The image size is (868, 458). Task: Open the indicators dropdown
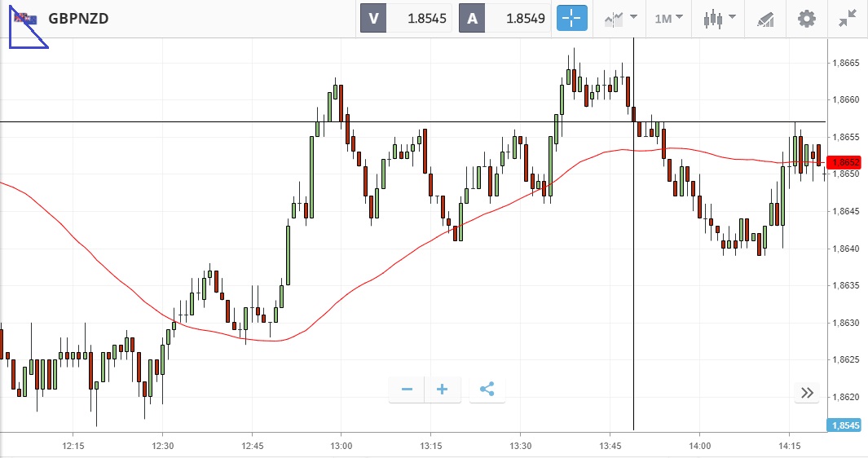[620, 18]
